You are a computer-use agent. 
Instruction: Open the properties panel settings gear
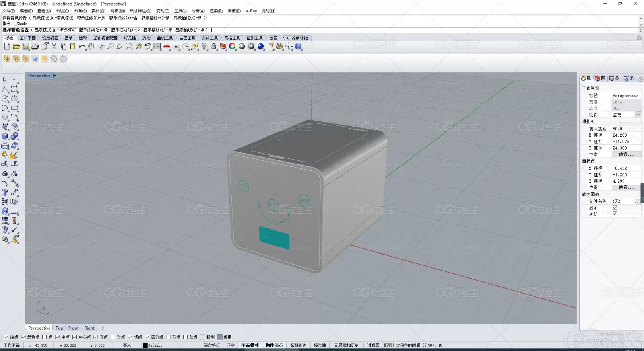[641, 79]
